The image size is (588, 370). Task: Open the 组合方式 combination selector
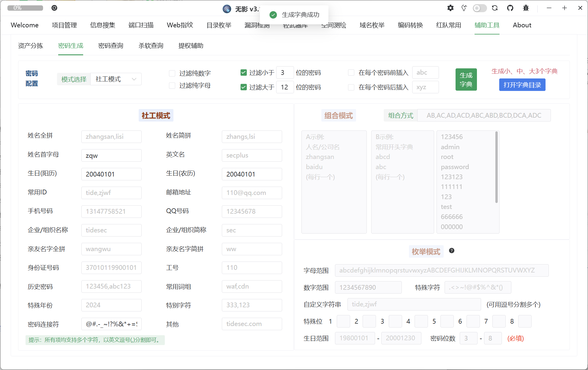click(x=483, y=115)
